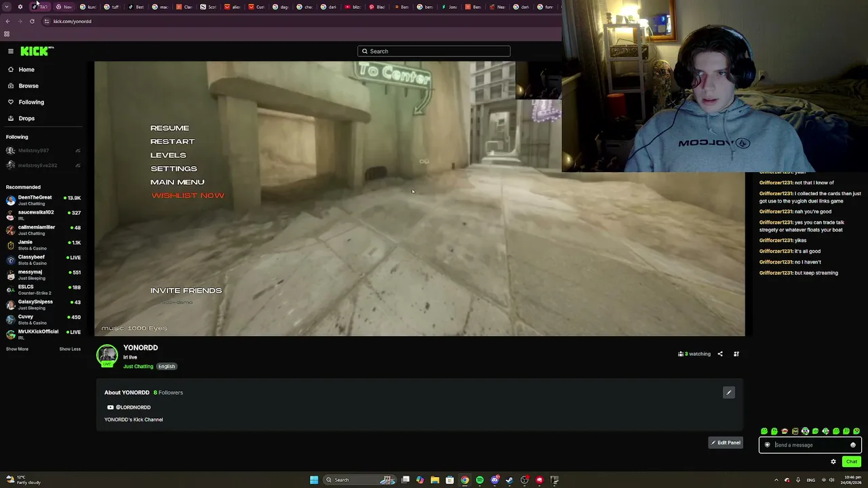The height and width of the screenshot is (488, 868).
Task: Click the red emote above chat input
Action: [785, 431]
